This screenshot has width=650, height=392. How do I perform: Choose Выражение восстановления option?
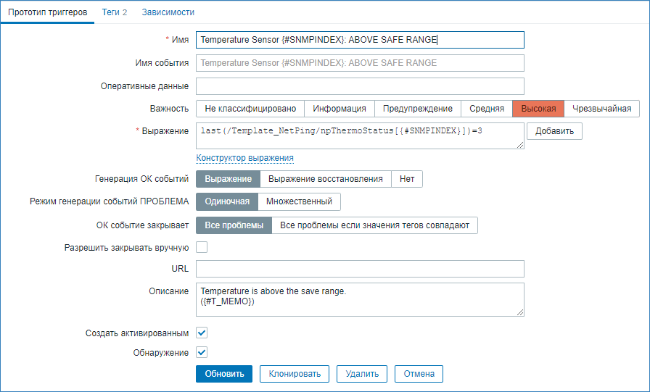tap(325, 179)
